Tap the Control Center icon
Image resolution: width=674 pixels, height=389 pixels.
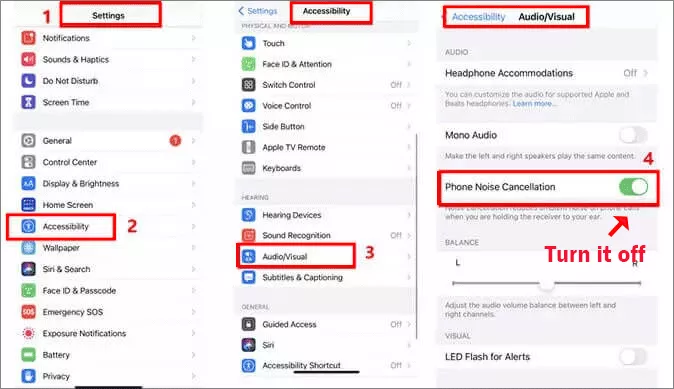(x=28, y=162)
